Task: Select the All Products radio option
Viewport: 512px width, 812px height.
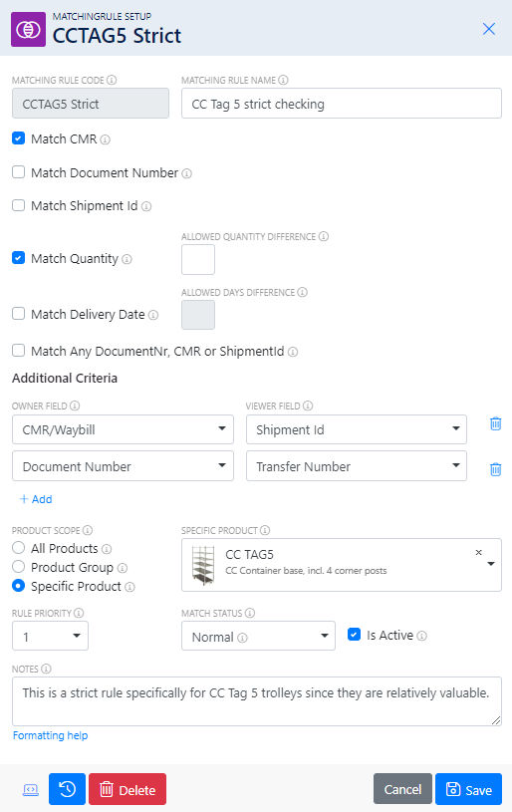Action: pos(19,548)
